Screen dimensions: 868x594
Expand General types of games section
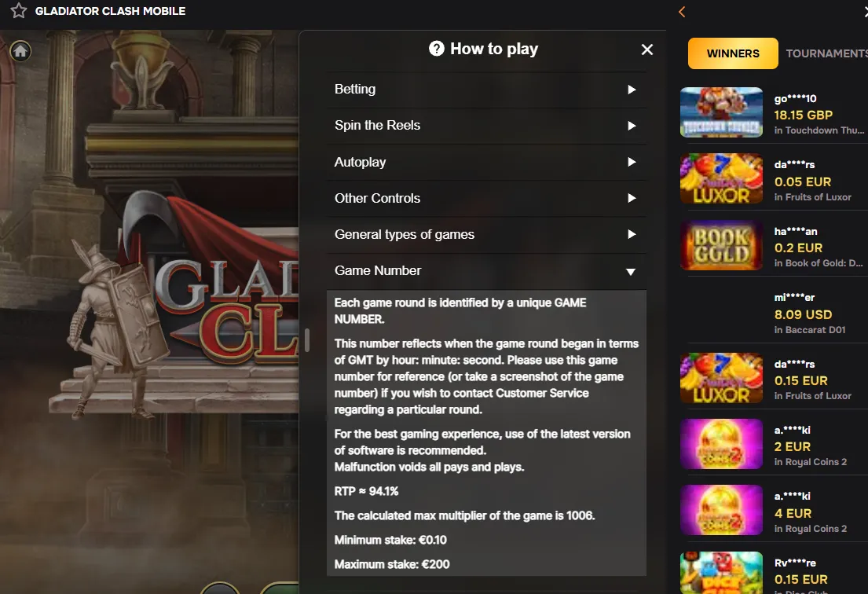[486, 235]
